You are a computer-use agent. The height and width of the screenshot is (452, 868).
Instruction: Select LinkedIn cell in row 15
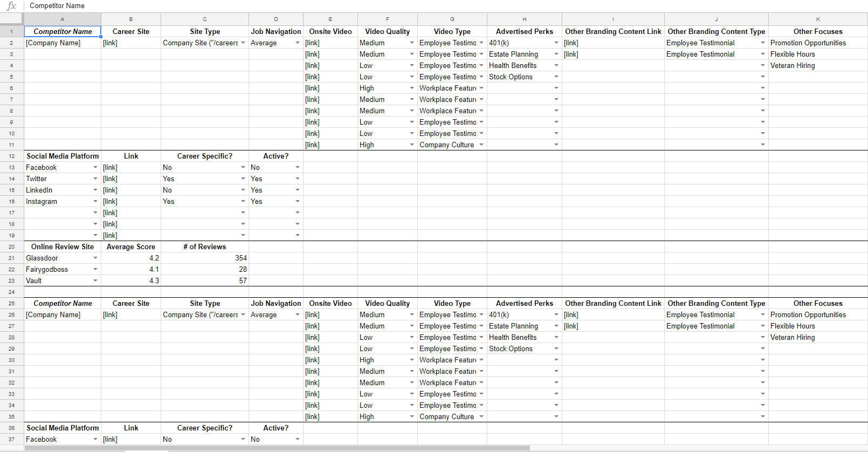[63, 190]
